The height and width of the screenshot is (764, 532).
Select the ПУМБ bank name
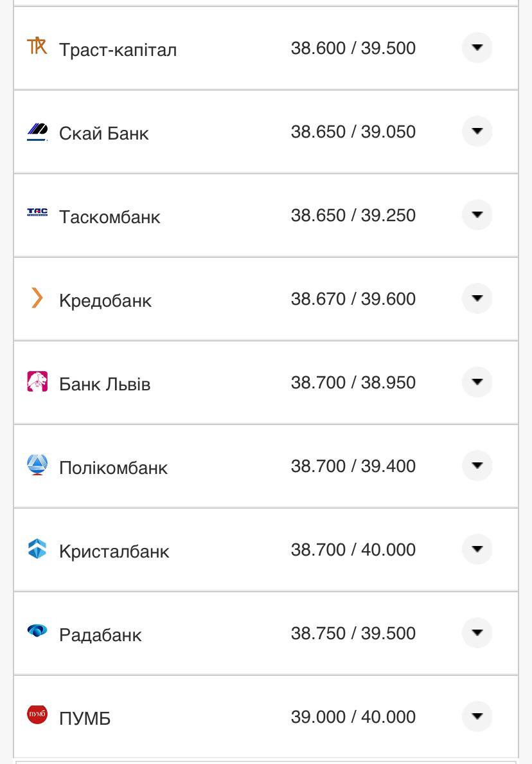85,718
